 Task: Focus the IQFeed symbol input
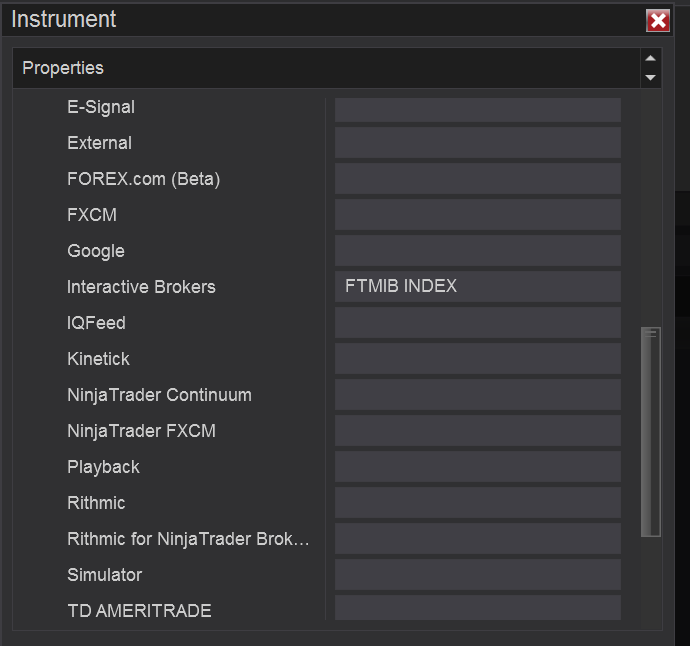(477, 323)
